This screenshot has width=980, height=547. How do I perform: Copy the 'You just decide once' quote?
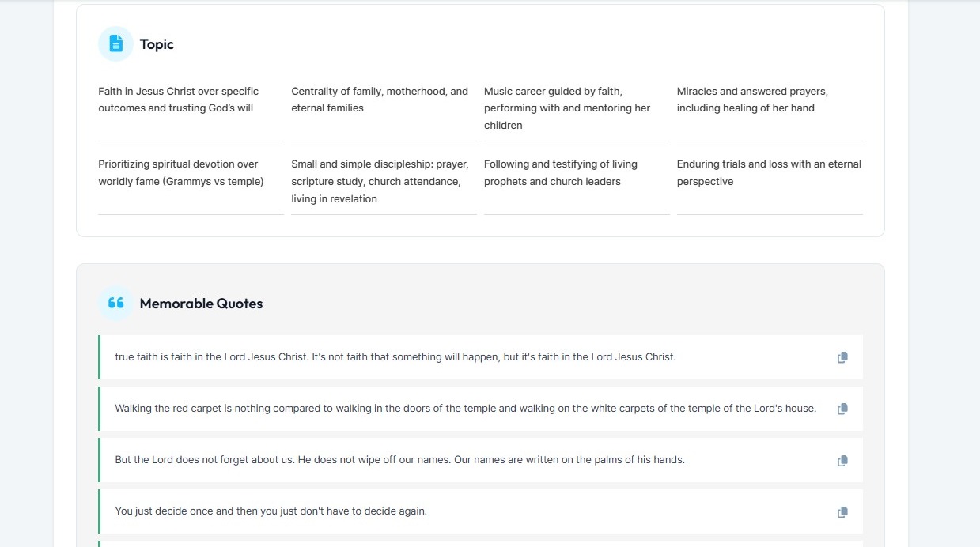tap(842, 511)
